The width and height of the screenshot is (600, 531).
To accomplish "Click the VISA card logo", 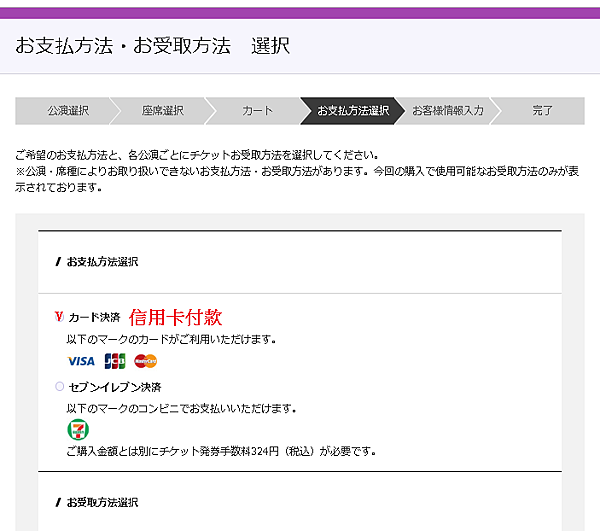I will coord(81,361).
